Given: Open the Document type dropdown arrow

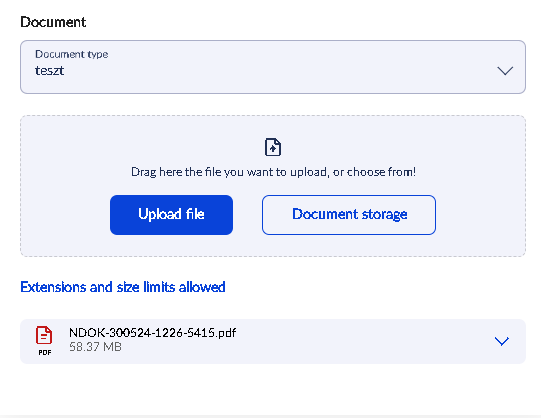Looking at the screenshot, I should coord(505,71).
